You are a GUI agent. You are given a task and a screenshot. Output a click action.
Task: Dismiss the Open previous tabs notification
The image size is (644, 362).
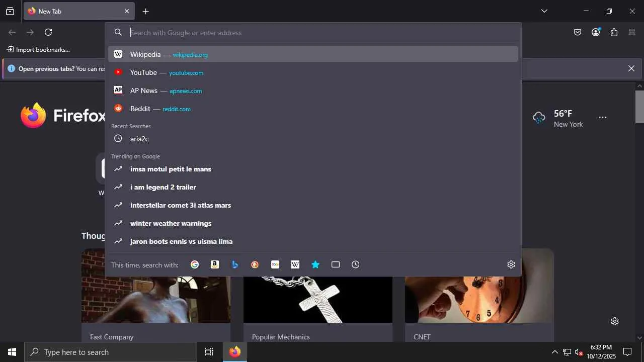(631, 68)
